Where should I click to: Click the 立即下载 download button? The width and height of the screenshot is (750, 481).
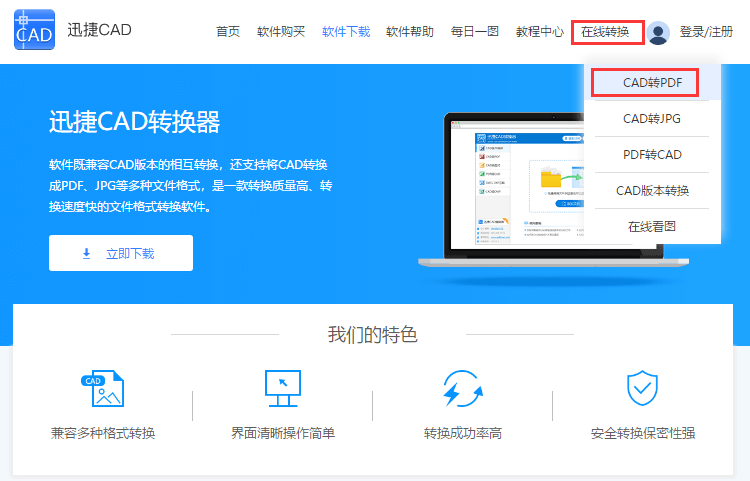(121, 253)
